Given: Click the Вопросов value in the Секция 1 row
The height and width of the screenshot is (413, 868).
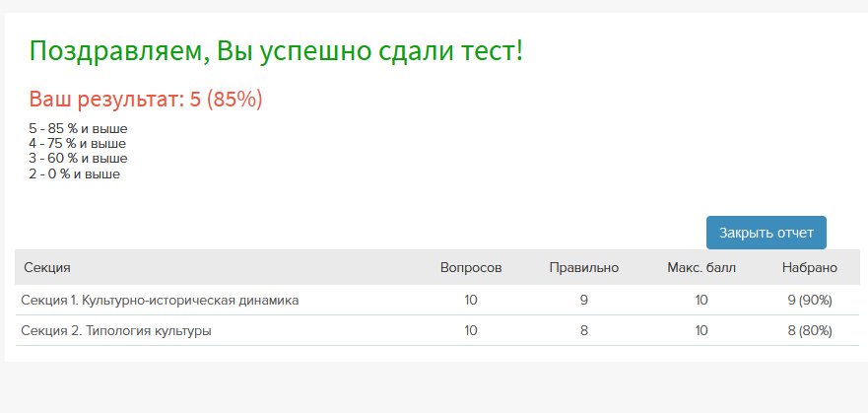Looking at the screenshot, I should (471, 300).
